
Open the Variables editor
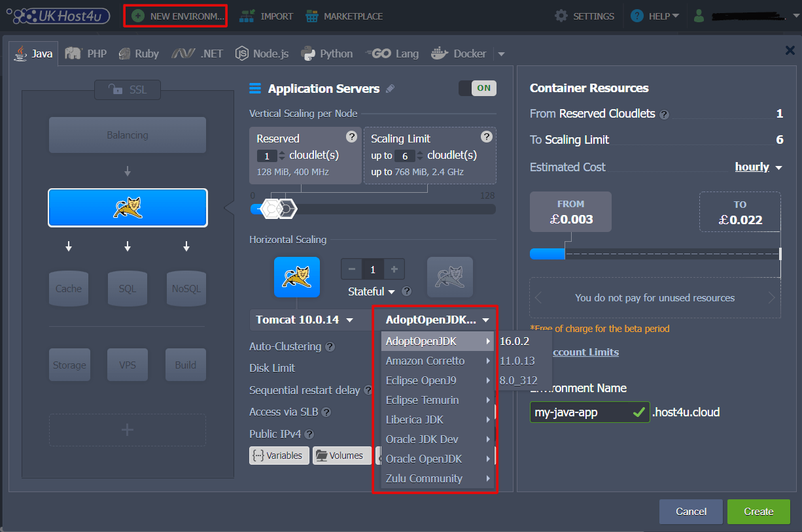pyautogui.click(x=279, y=456)
